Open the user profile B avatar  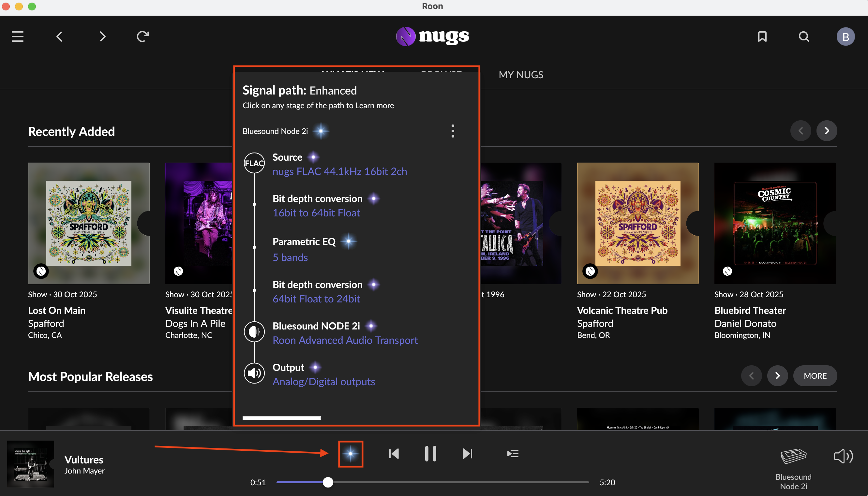tap(845, 36)
